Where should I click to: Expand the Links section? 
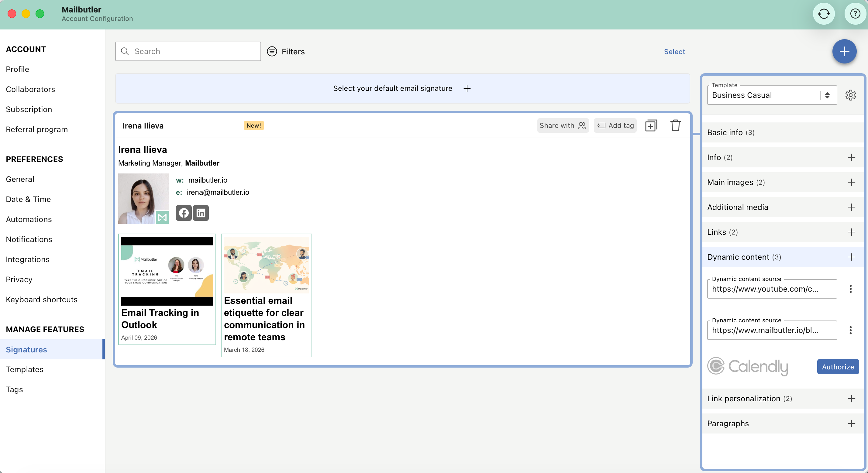[783, 232]
